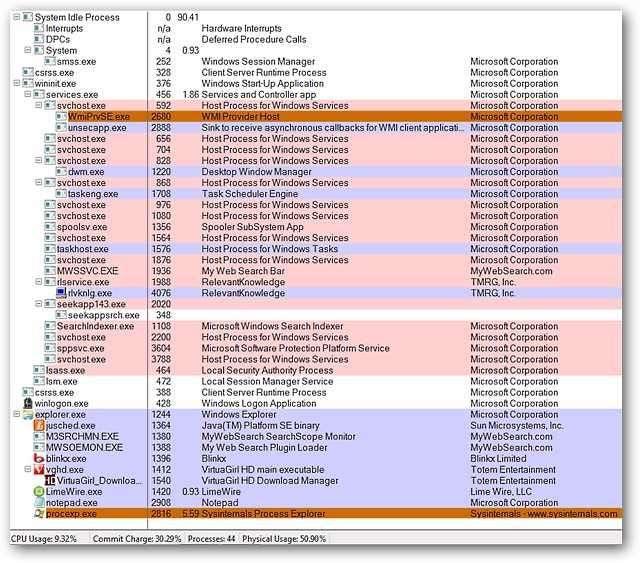Click 'Windows Session Manager' description

[x=258, y=61]
